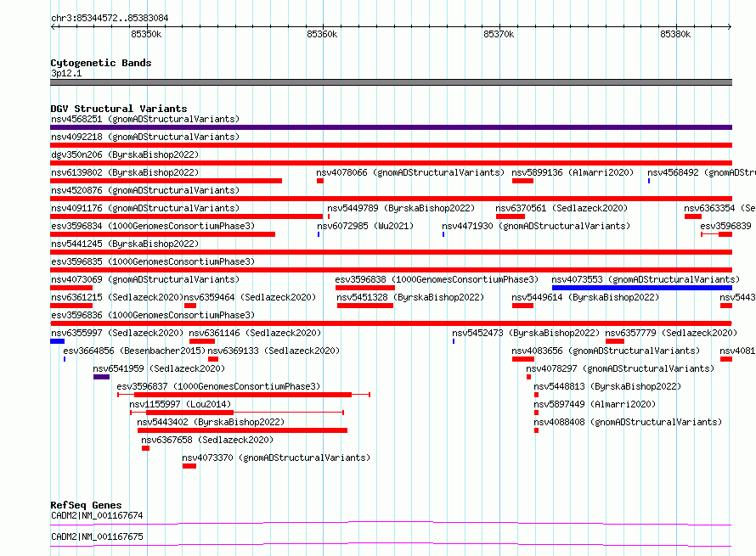The width and height of the screenshot is (756, 556).
Task: Click the nsv1155997 Lou2014 label
Action: click(x=180, y=404)
